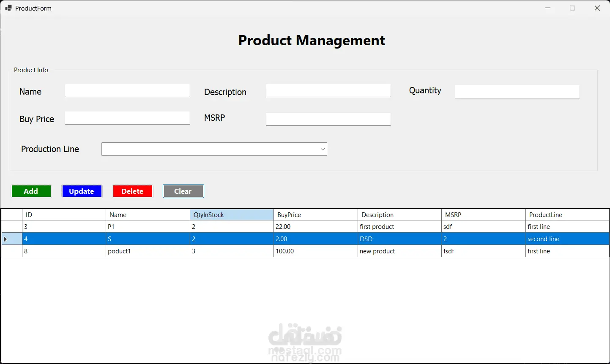Click the ProductForm window icon
Image resolution: width=610 pixels, height=364 pixels.
click(8, 8)
